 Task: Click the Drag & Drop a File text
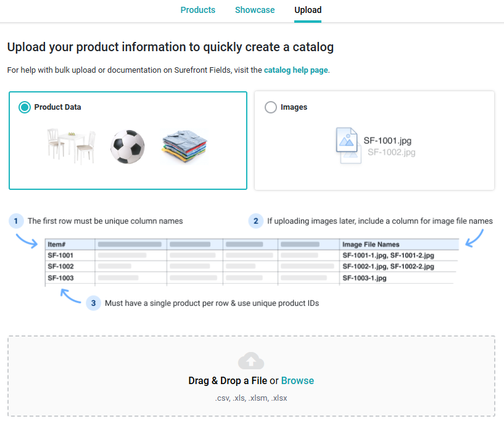[x=228, y=381]
